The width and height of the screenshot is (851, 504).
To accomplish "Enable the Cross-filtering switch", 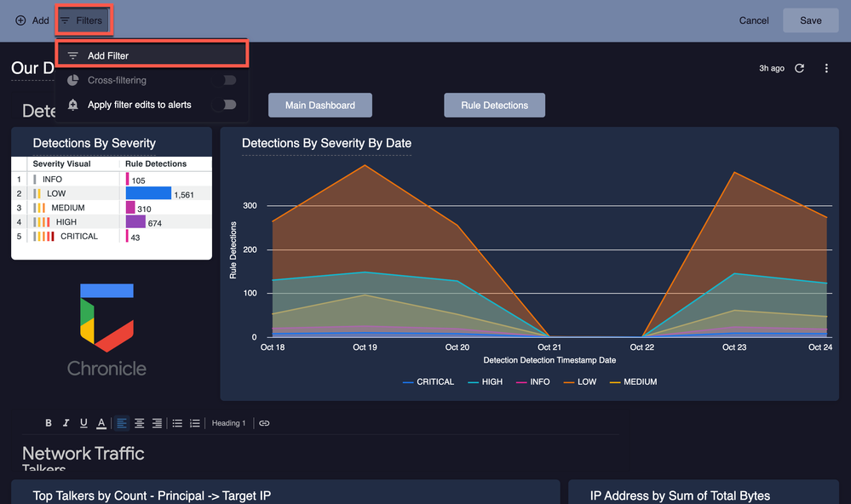I will [x=230, y=80].
